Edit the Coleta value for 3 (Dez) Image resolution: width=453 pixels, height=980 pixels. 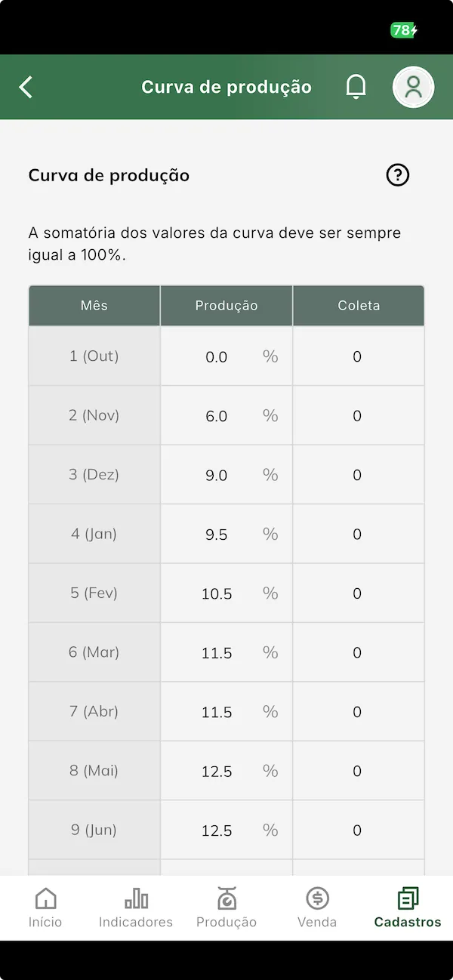357,475
